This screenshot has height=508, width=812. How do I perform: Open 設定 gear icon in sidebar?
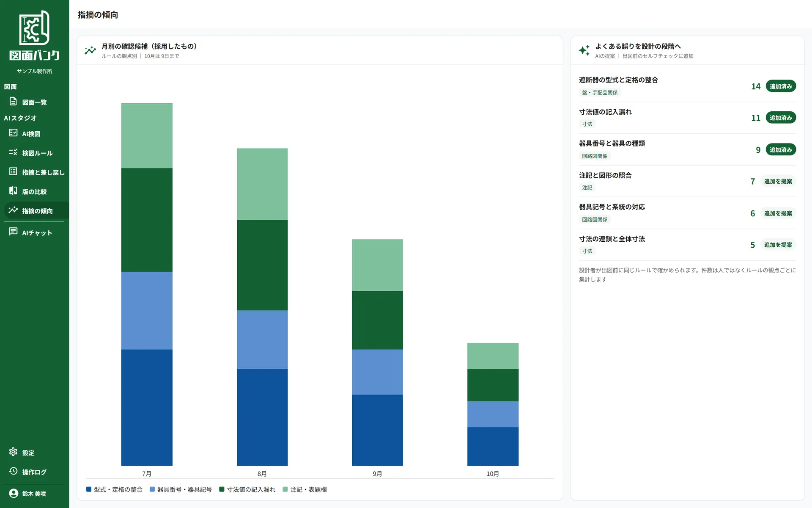click(x=13, y=452)
